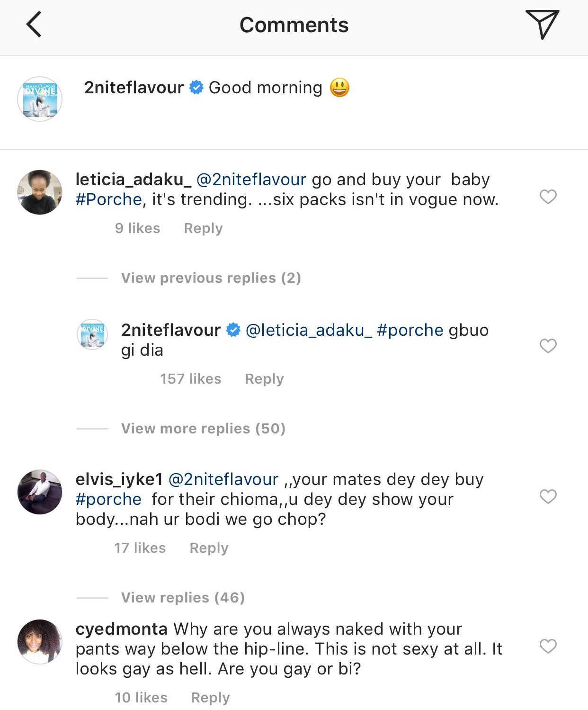Reply to elvis_iyke1's comment
588x710 pixels.
209,548
